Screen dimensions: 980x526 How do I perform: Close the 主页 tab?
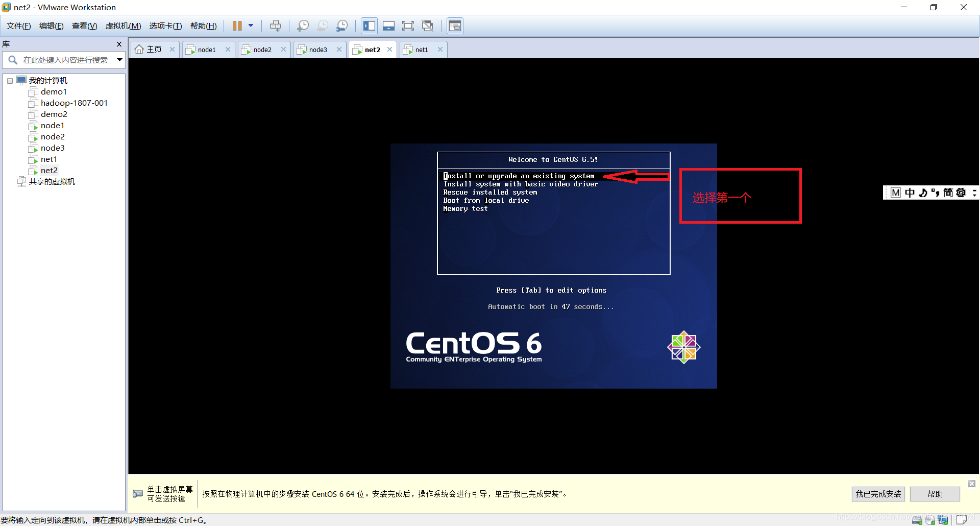point(172,50)
